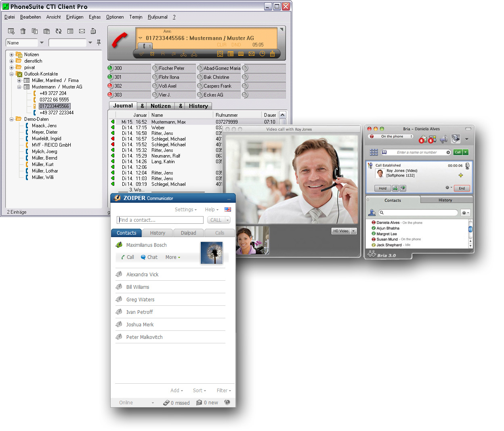The height and width of the screenshot is (431, 504).
Task: Click the Bria speaker megaphone icon
Action: (444, 139)
